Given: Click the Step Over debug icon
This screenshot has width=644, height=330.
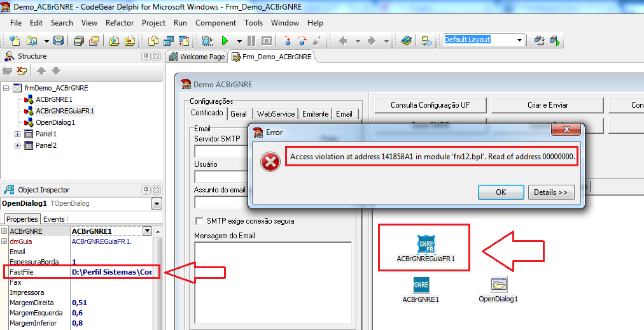Looking at the screenshot, I should (x=302, y=40).
